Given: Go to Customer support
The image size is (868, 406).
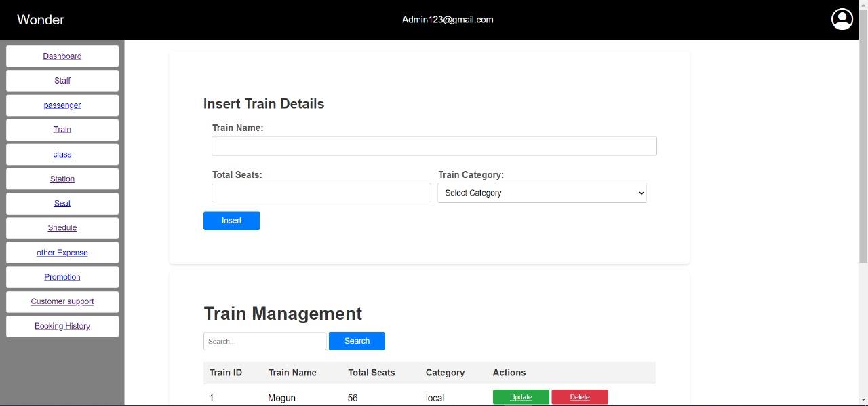Looking at the screenshot, I should click(x=62, y=301).
